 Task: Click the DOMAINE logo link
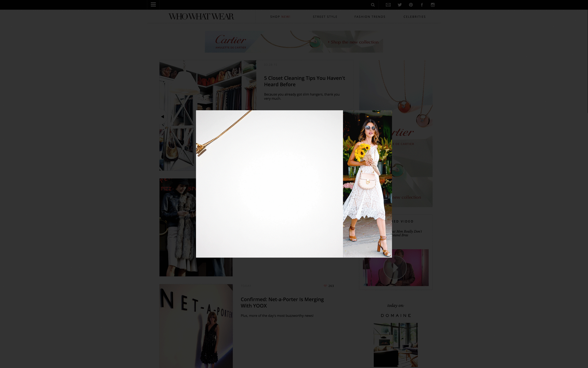[x=395, y=315]
